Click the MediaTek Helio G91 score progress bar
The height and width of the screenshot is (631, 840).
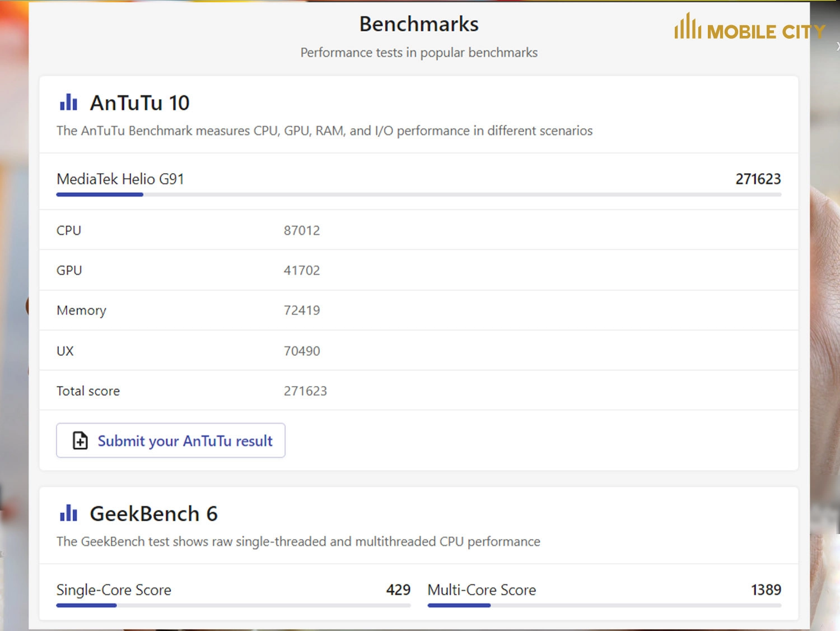[418, 194]
